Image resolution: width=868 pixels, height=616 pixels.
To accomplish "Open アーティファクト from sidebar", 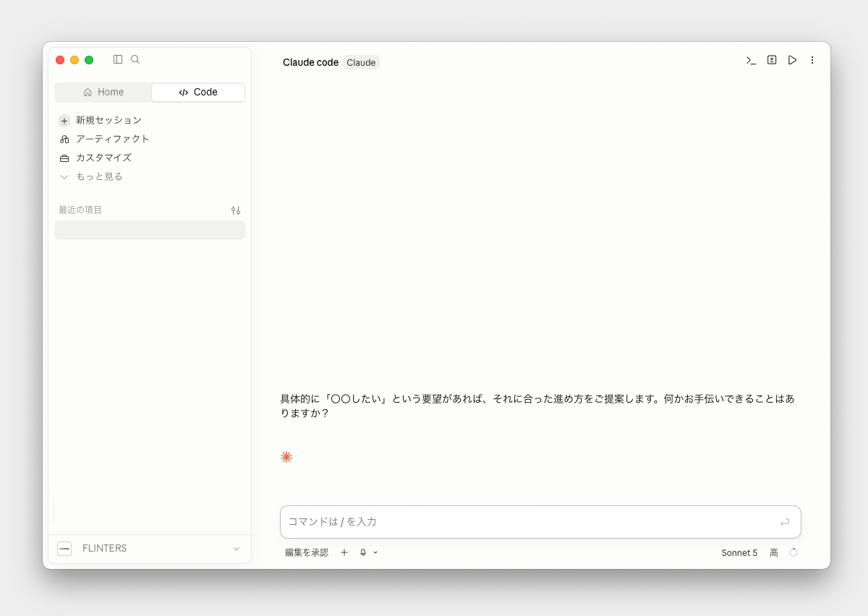I will tap(150, 139).
